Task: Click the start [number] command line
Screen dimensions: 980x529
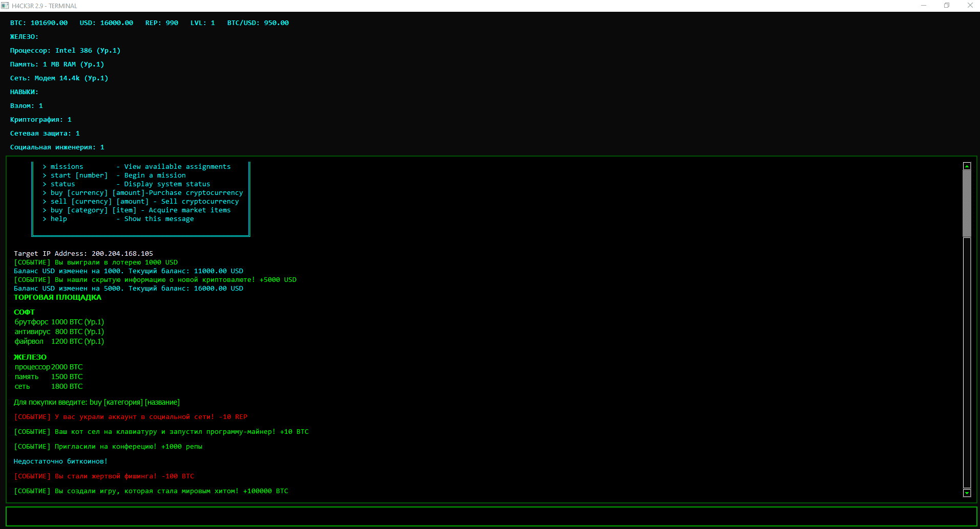Action: coord(114,175)
